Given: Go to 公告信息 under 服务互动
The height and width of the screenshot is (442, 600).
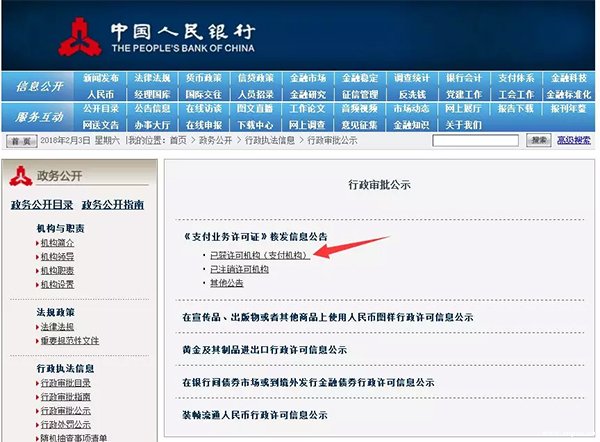Looking at the screenshot, I should (x=152, y=109).
